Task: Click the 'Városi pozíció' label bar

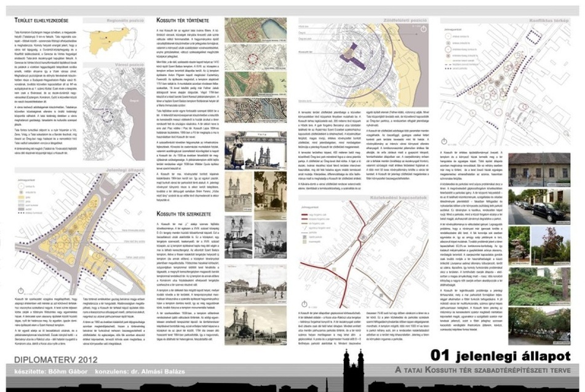Action: [114, 65]
